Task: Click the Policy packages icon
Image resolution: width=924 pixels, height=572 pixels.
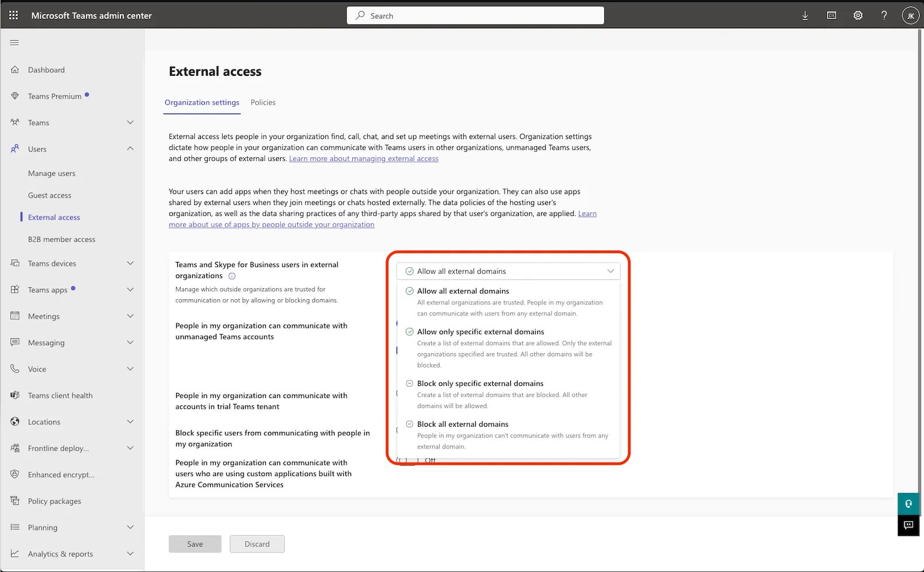Action: [x=15, y=501]
